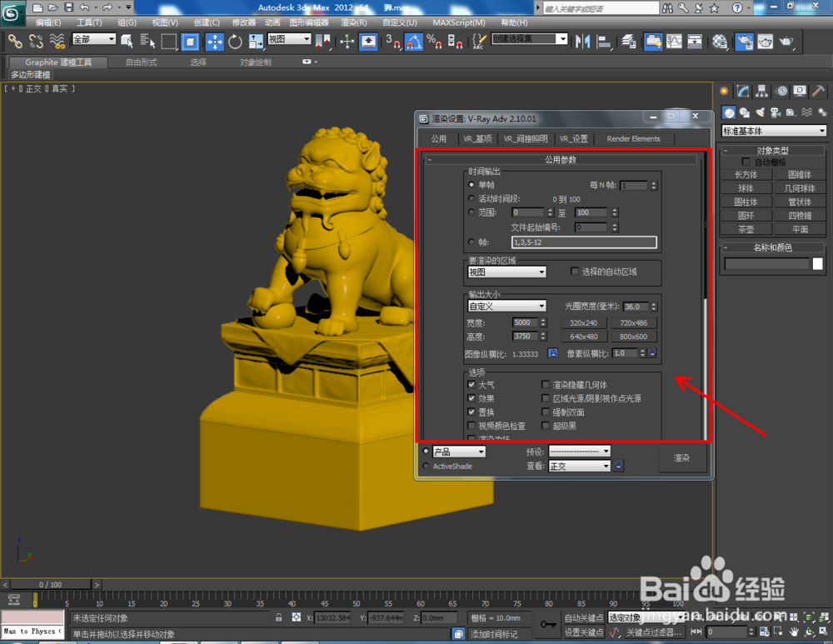Open the area to render dropdown
The height and width of the screenshot is (644, 833).
506,272
